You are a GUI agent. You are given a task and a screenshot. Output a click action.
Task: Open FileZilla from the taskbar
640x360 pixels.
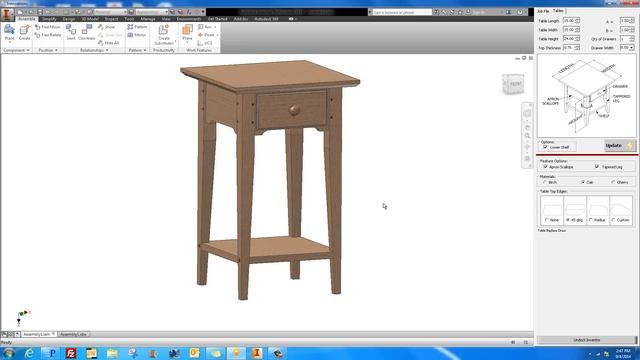tap(71, 353)
